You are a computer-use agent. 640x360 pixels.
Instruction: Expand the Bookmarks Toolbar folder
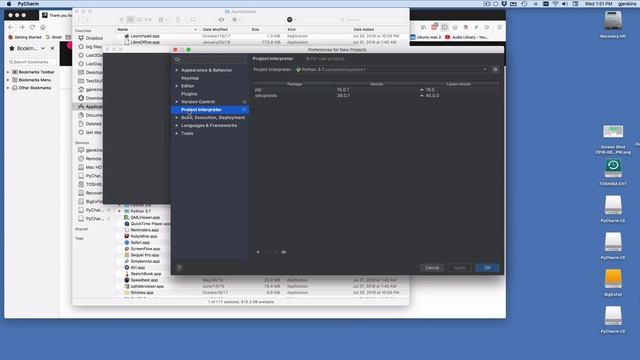[x=8, y=72]
